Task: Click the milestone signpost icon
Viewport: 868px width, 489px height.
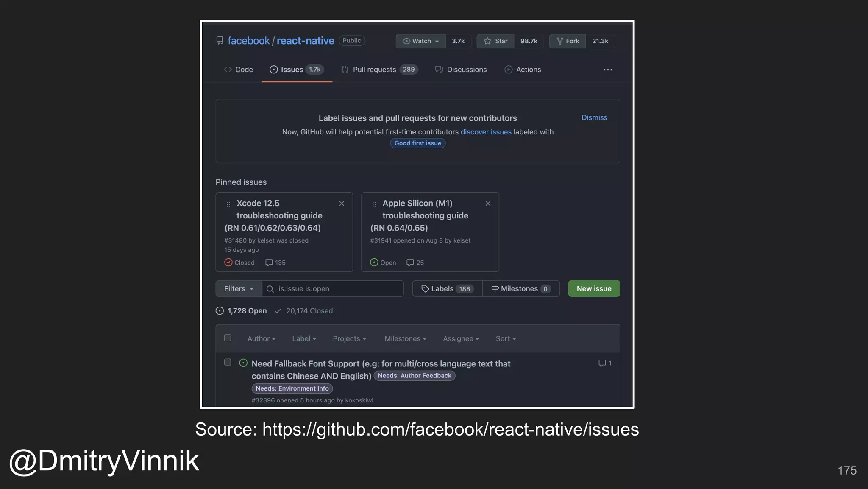Action: click(x=495, y=288)
